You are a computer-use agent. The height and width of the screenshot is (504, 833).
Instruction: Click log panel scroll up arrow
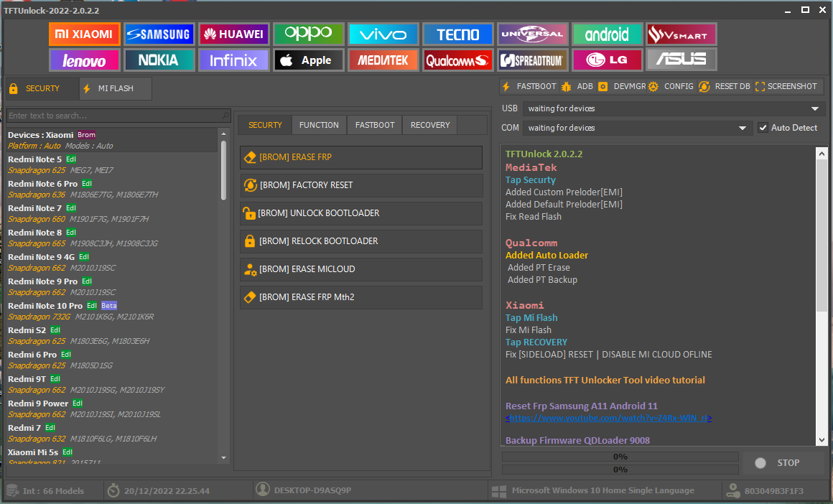822,154
